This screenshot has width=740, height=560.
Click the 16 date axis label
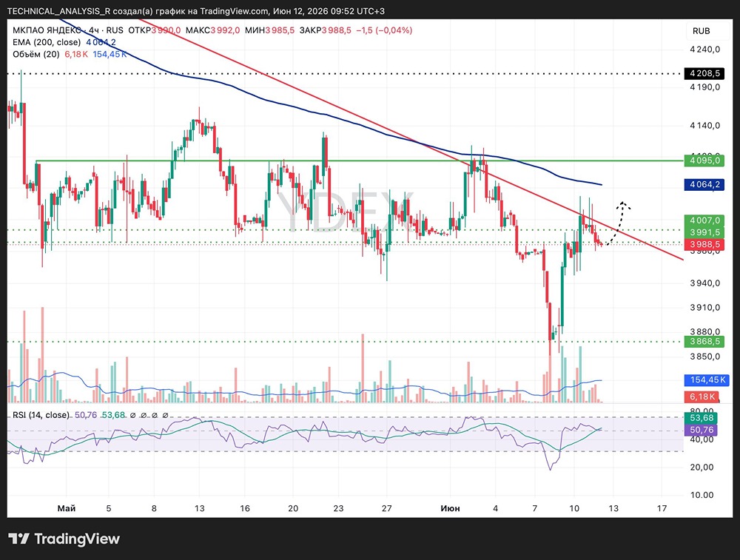click(244, 508)
